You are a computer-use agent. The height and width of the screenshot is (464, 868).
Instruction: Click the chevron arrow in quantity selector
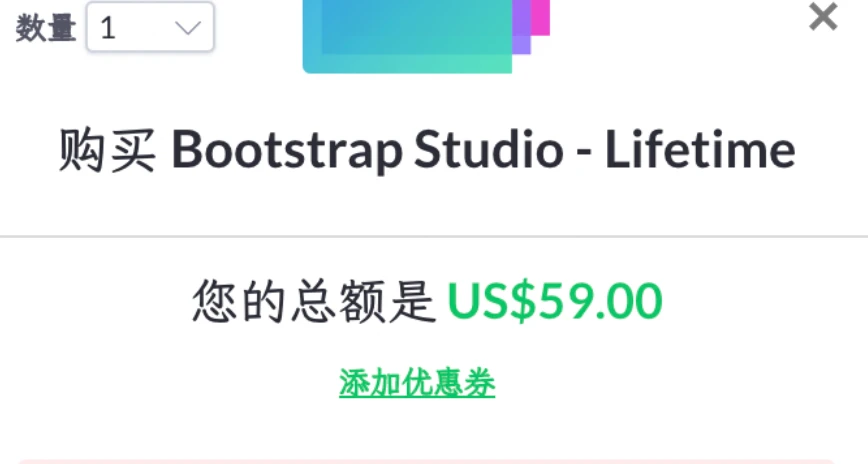[x=188, y=27]
